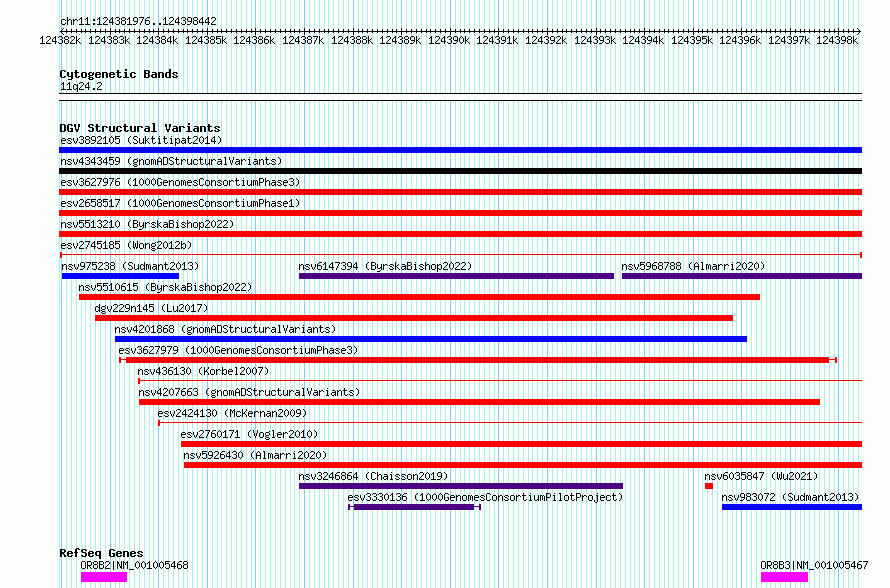Open the OR8B3 gene magenta box
The image size is (890, 588).
(x=784, y=577)
